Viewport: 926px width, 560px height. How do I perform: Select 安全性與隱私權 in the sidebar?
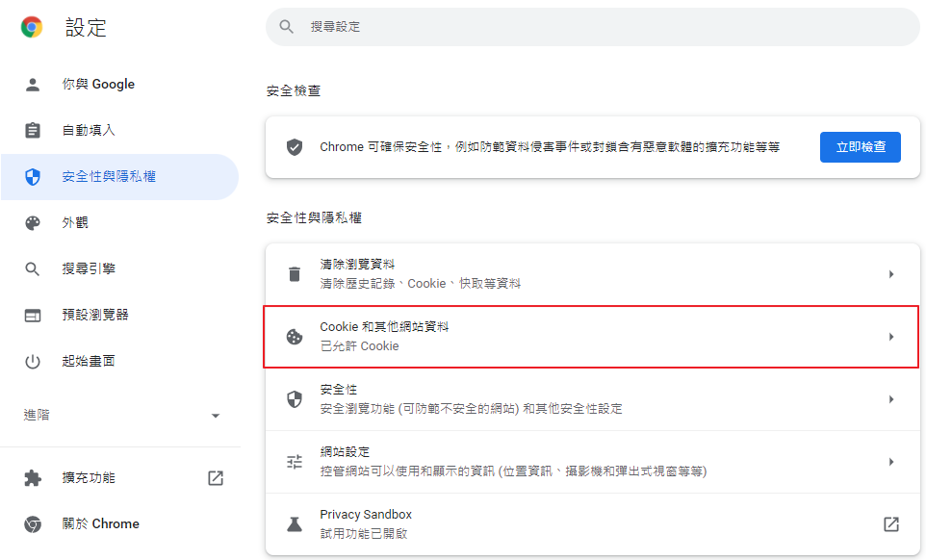click(120, 176)
